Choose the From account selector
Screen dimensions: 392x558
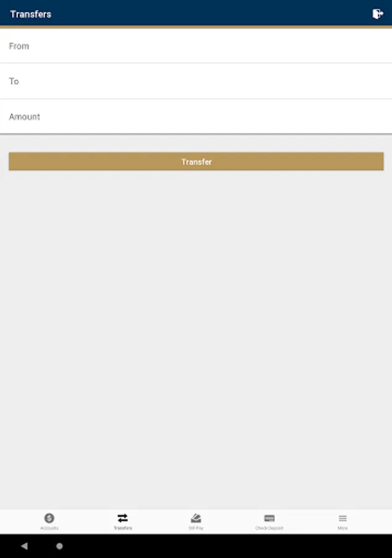tap(196, 46)
